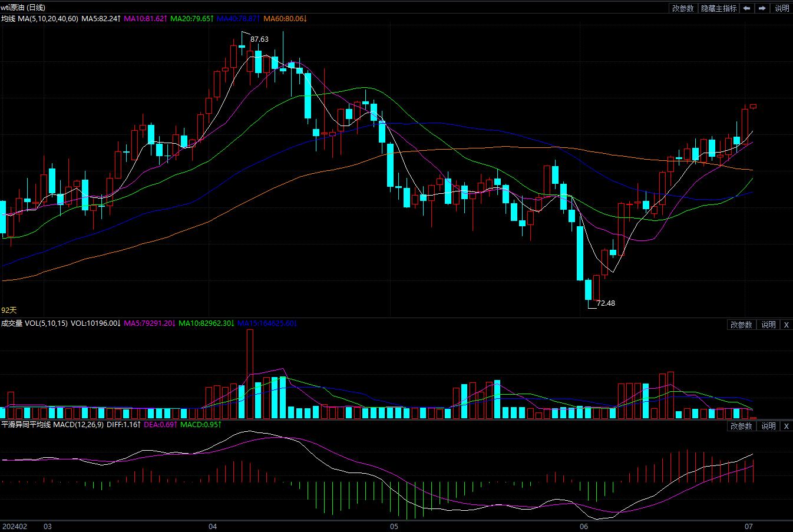Open 说明 in the MACD panel
The image size is (793, 532).
(x=768, y=426)
